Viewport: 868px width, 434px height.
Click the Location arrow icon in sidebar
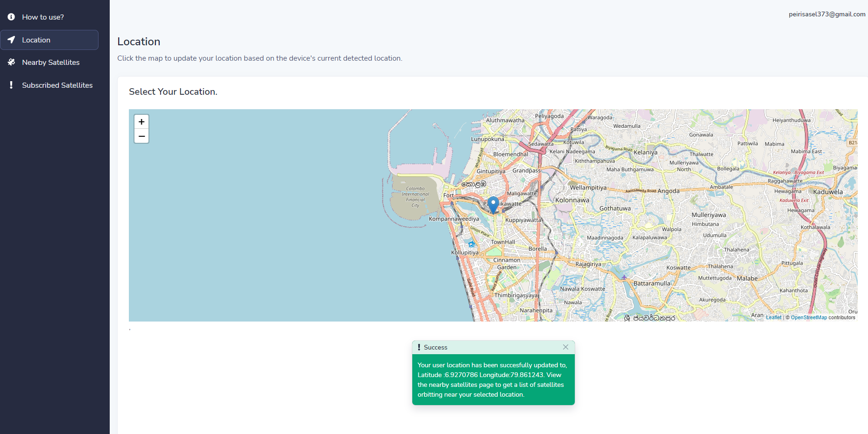point(11,40)
